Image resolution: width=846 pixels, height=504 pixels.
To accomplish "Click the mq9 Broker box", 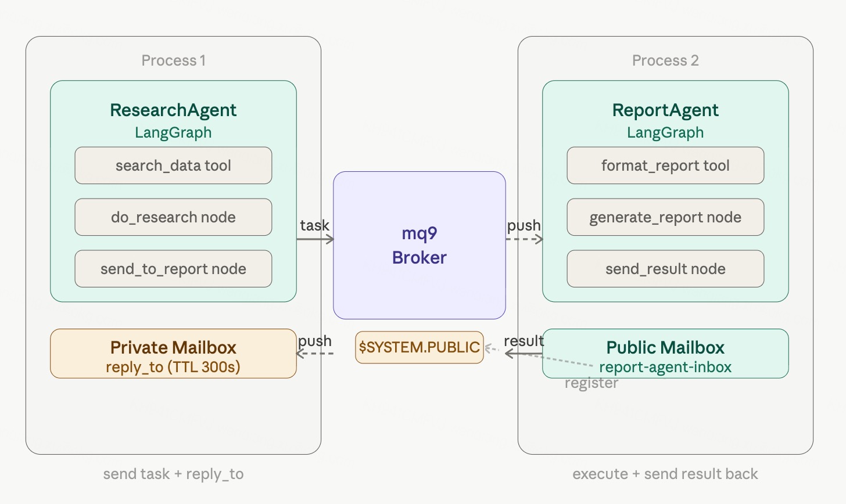I will (419, 245).
